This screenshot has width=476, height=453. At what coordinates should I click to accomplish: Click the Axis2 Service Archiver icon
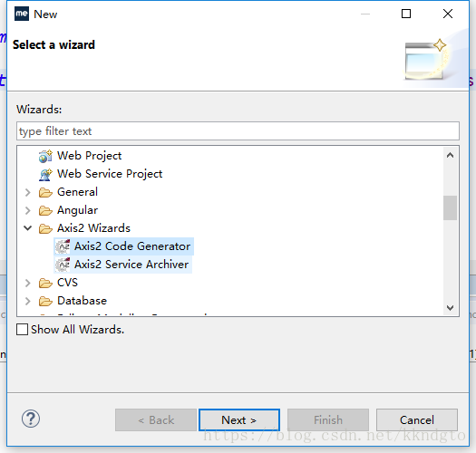click(x=63, y=265)
